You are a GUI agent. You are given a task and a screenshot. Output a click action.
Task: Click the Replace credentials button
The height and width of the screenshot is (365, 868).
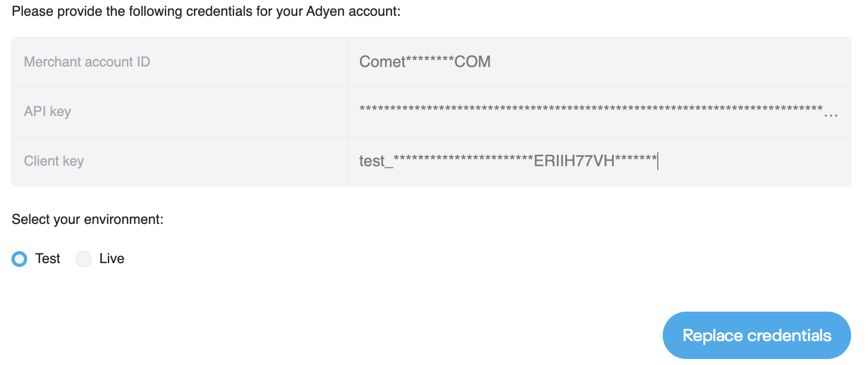click(x=756, y=335)
